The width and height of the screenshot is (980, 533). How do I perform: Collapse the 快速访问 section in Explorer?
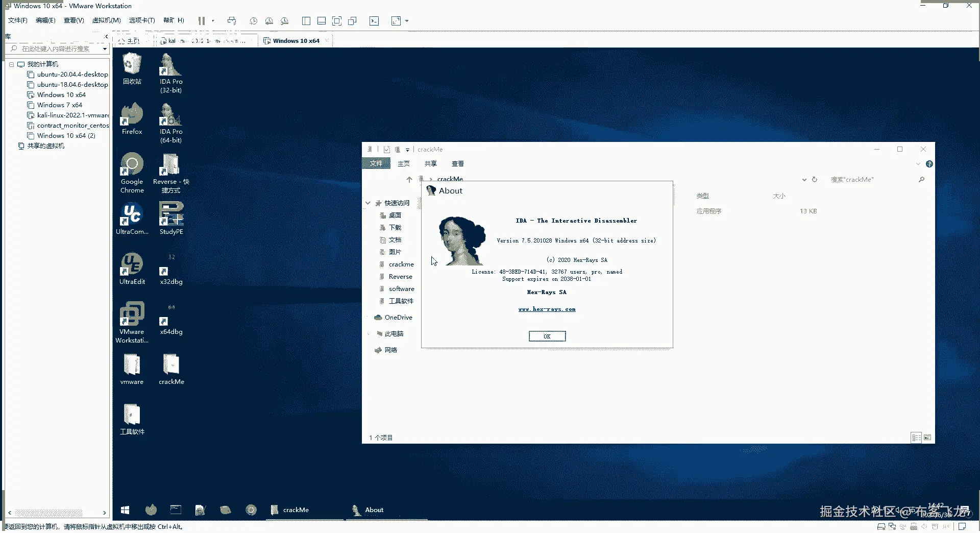[368, 203]
